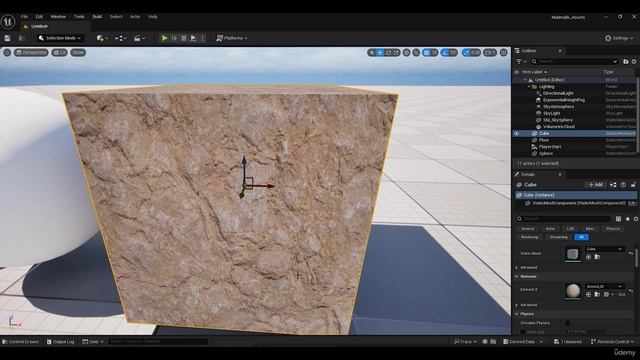Select the LOD category filter
640x360 pixels.
pos(570,229)
